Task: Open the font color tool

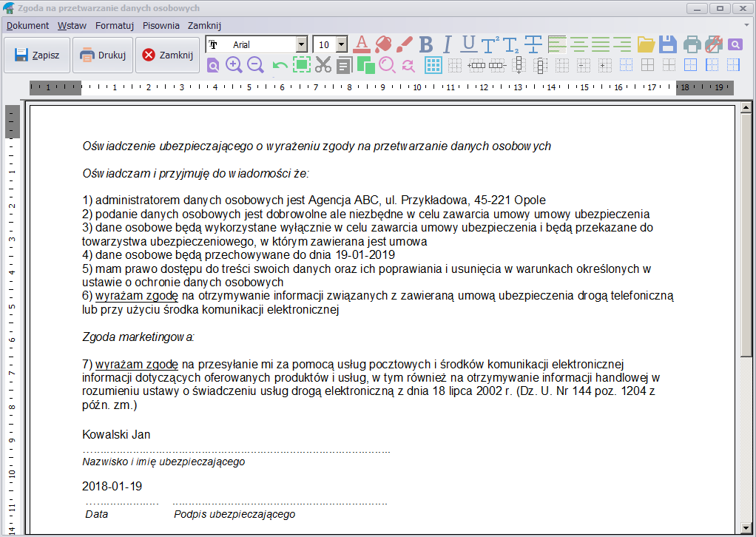Action: tap(362, 45)
